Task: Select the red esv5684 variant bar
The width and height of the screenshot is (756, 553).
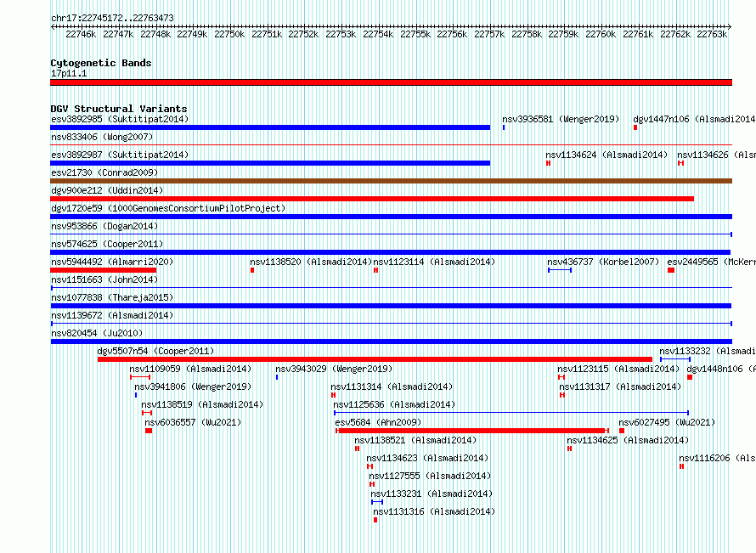Action: (472, 431)
